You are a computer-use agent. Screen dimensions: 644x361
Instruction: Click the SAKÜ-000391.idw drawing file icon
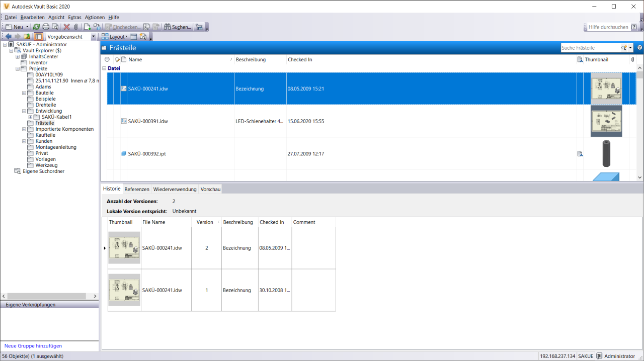pyautogui.click(x=124, y=121)
